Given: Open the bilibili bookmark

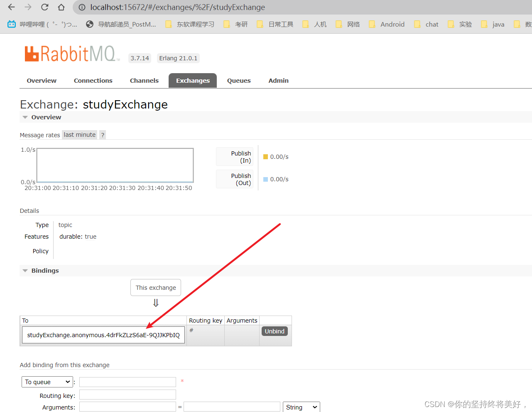Looking at the screenshot, I should point(42,24).
